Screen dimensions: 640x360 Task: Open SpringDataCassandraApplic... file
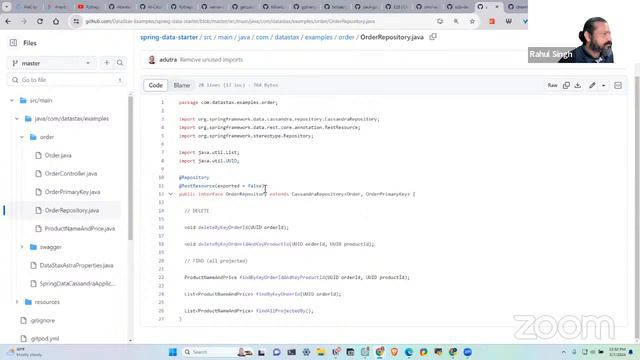(x=77, y=284)
